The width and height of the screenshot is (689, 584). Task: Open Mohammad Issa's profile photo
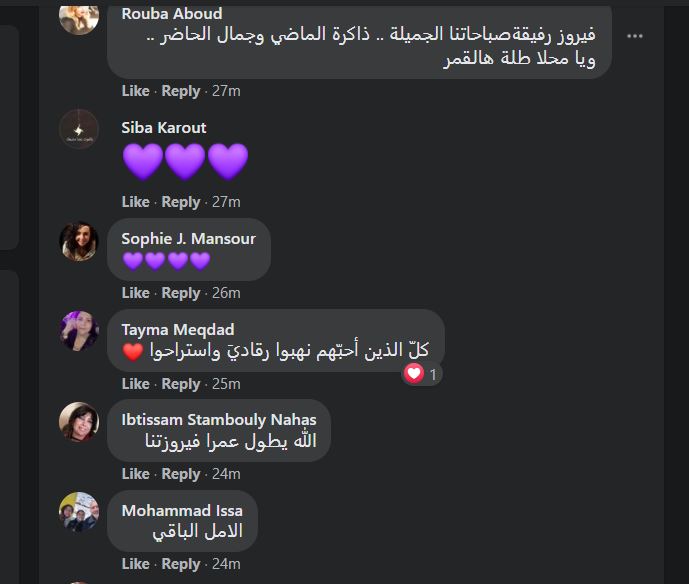click(79, 512)
